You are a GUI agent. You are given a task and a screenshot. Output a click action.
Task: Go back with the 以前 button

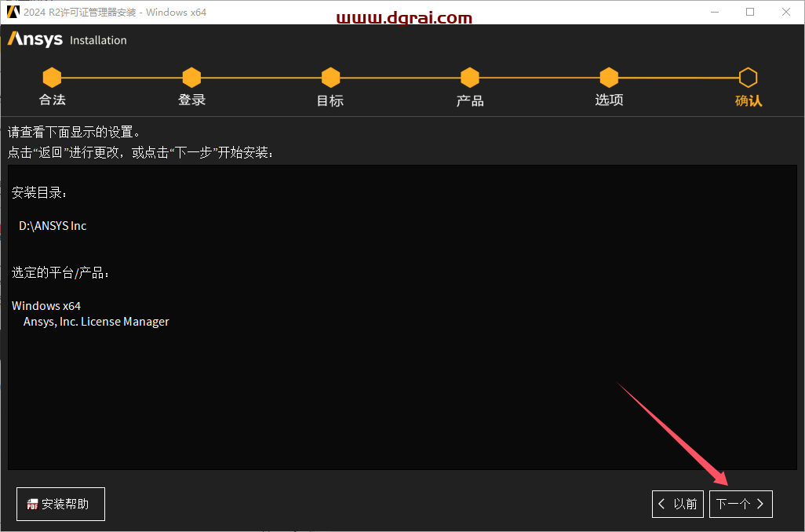678,504
